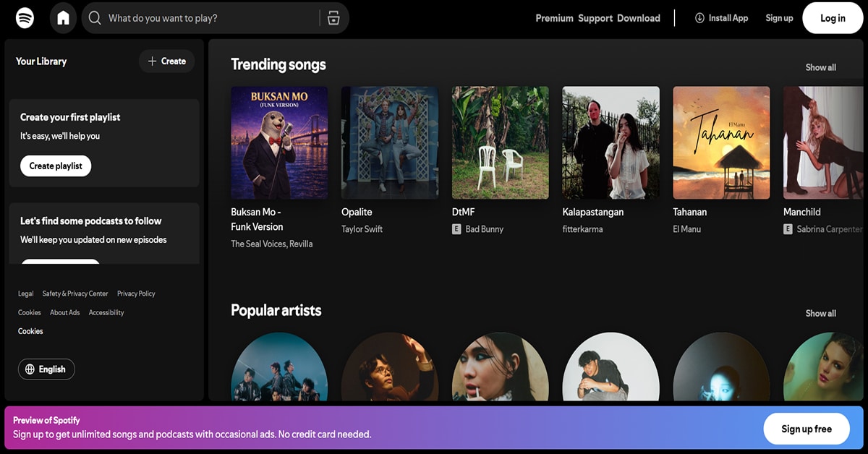Click song title 'DtMF'
This screenshot has width=868, height=454.
point(464,212)
